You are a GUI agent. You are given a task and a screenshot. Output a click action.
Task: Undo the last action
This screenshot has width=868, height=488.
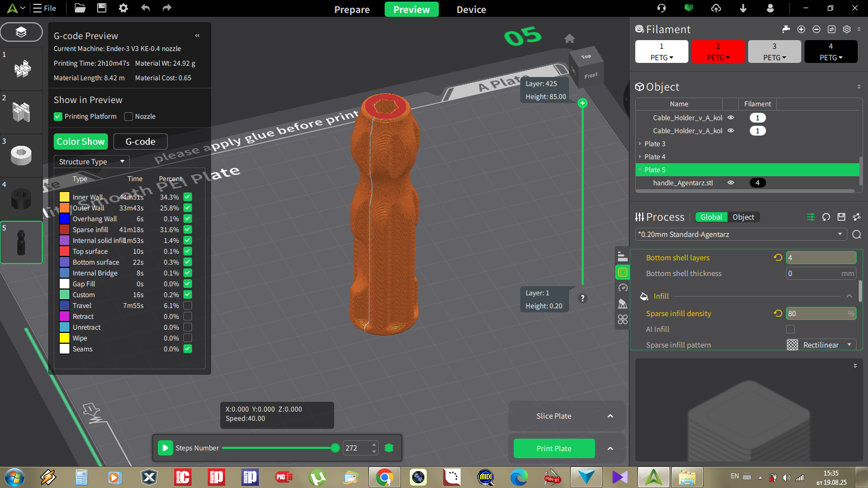pyautogui.click(x=145, y=8)
